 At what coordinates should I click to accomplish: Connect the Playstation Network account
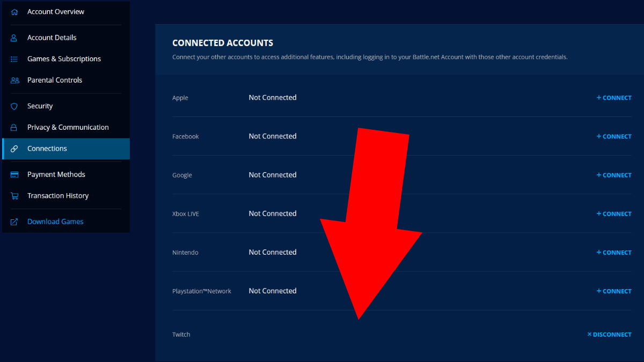(614, 291)
